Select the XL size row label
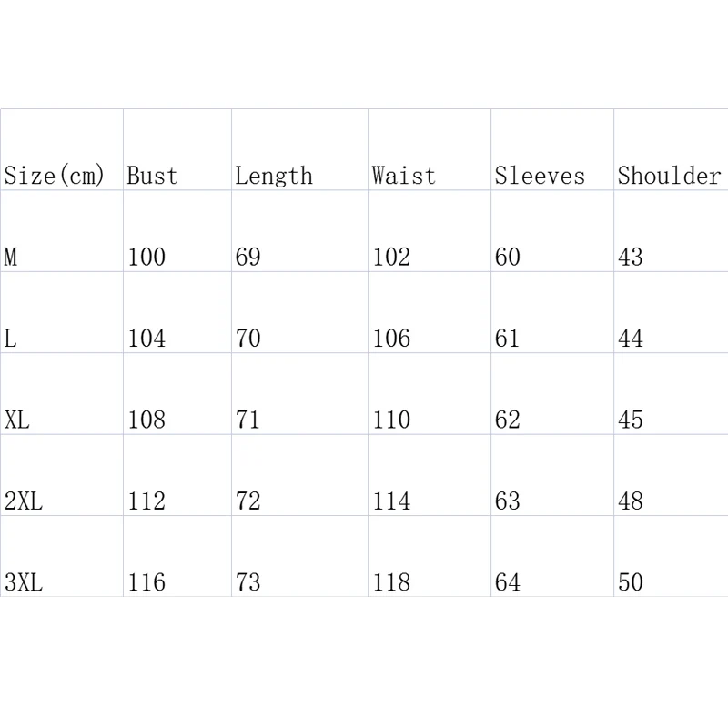This screenshot has height=728, width=728. [62, 394]
